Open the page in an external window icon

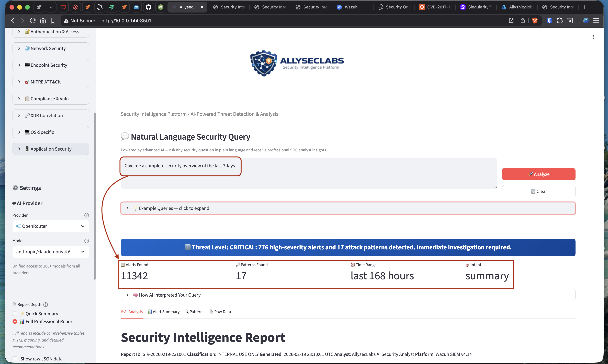(511, 21)
